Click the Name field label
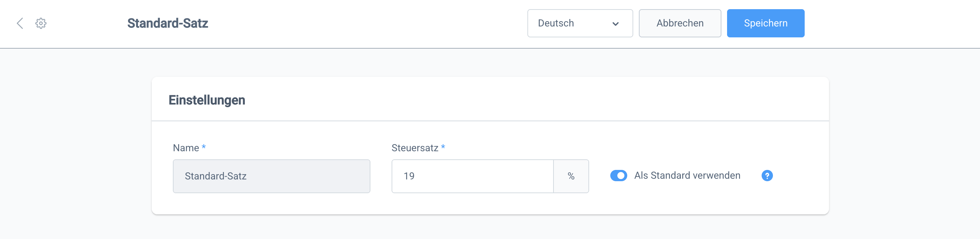The width and height of the screenshot is (980, 239). pos(186,148)
